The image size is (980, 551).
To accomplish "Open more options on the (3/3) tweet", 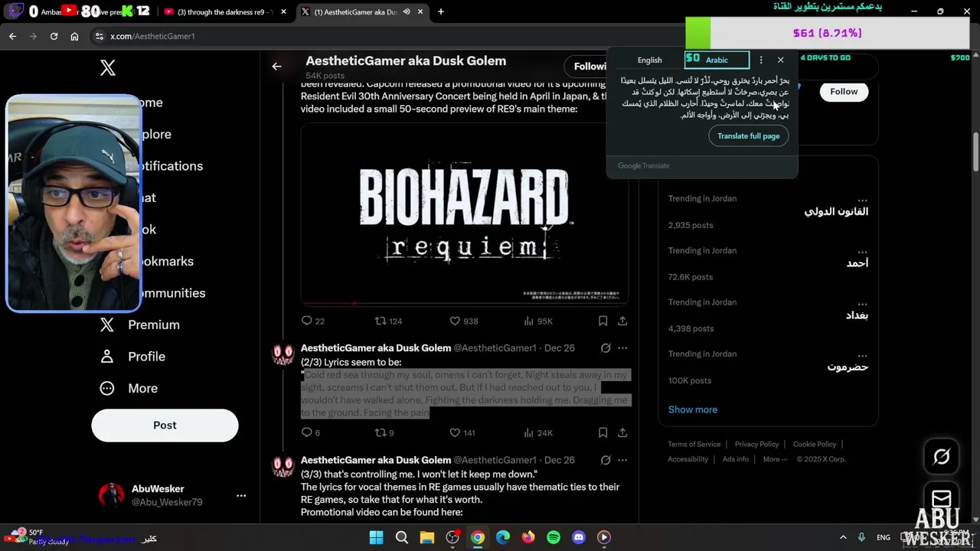I will click(x=622, y=460).
